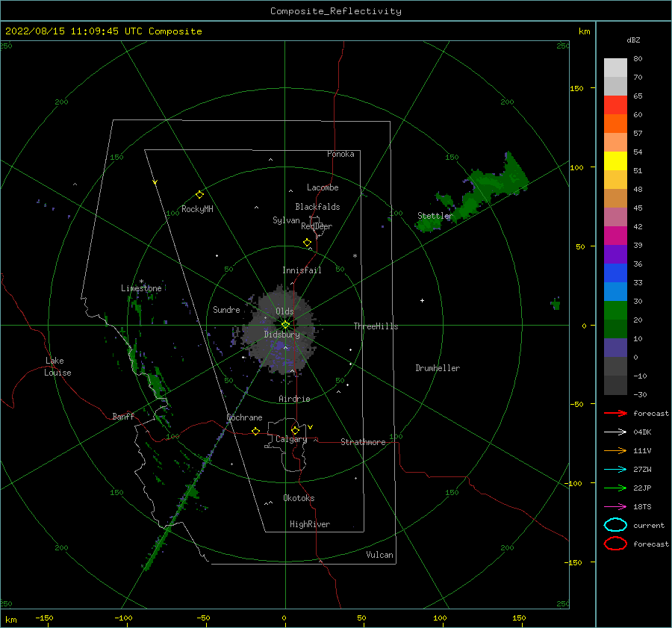The height and width of the screenshot is (628, 672).
Task: Click the Limestone label
Action: tap(141, 288)
